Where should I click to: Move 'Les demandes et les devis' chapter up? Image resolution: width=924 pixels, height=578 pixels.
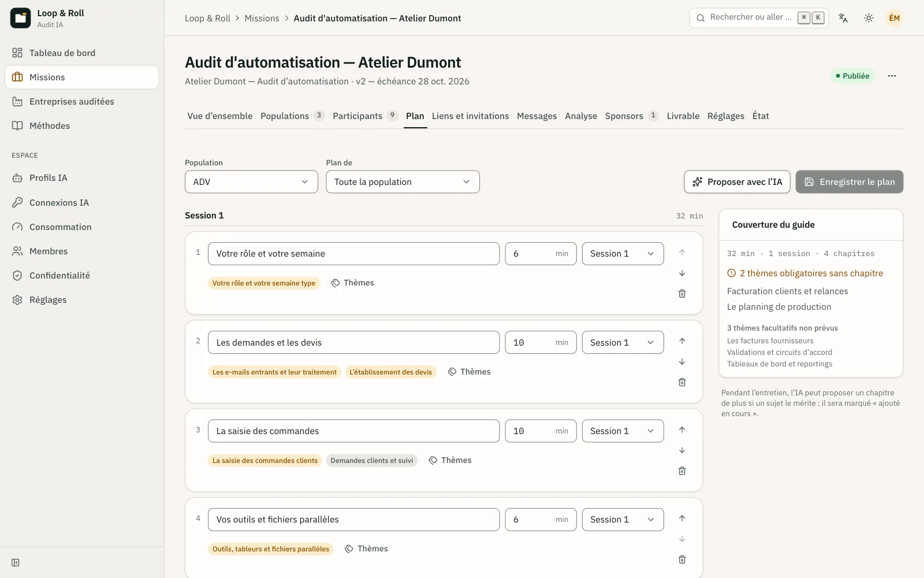pos(682,341)
